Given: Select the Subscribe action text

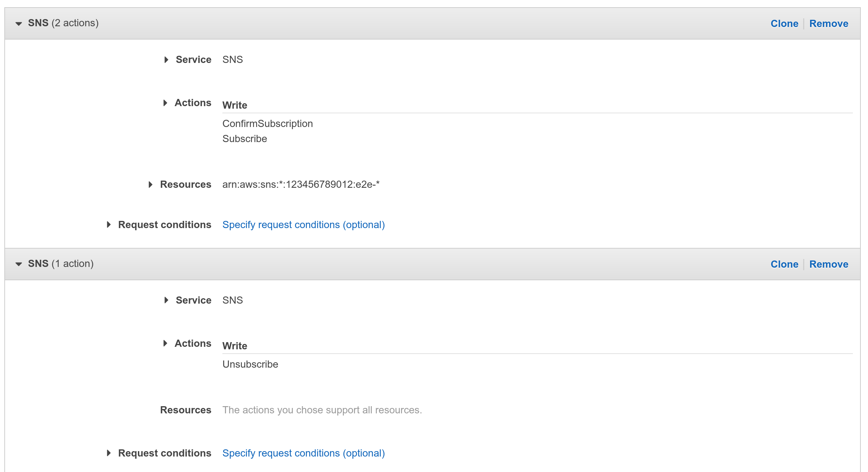Looking at the screenshot, I should 245,139.
